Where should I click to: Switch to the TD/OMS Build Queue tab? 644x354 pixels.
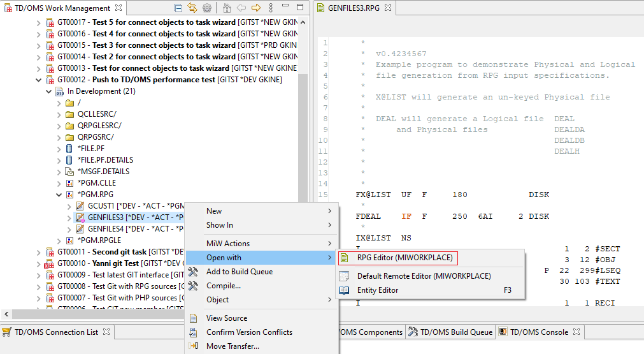pyautogui.click(x=455, y=332)
